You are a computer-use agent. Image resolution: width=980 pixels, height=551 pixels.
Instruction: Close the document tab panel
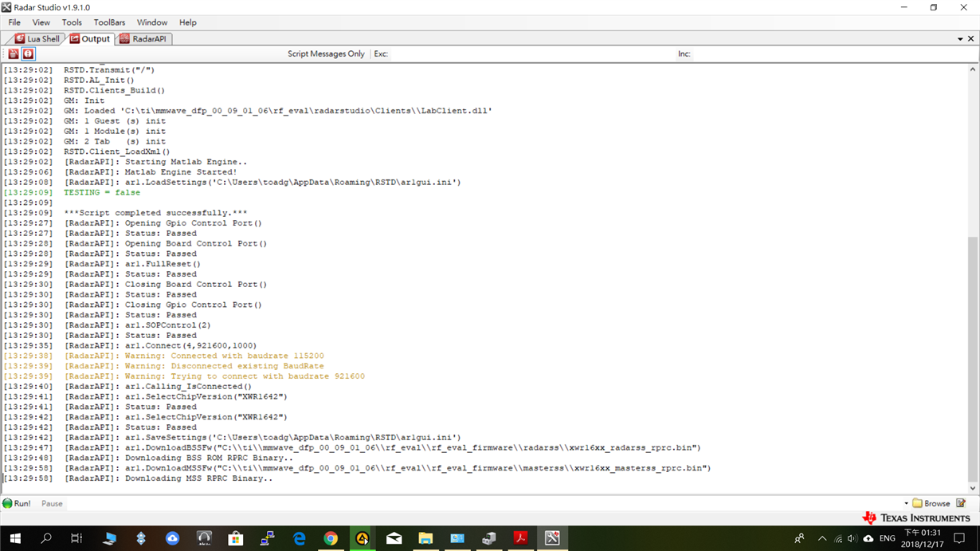[971, 38]
